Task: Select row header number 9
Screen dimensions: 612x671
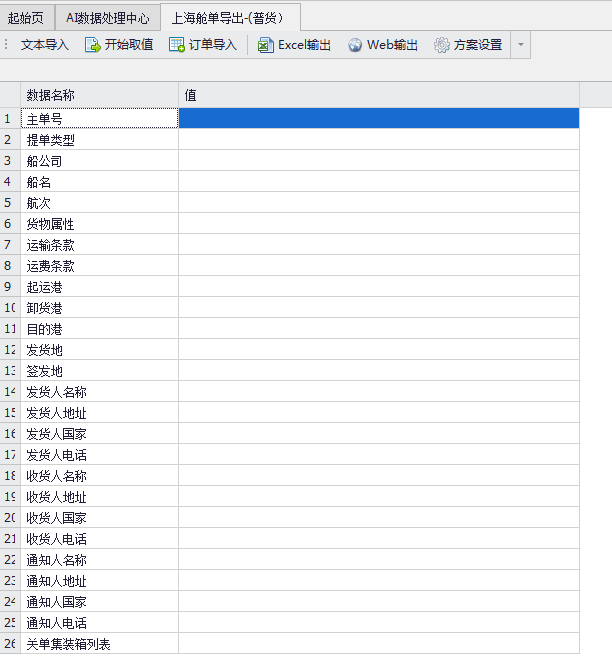Action: click(10, 286)
